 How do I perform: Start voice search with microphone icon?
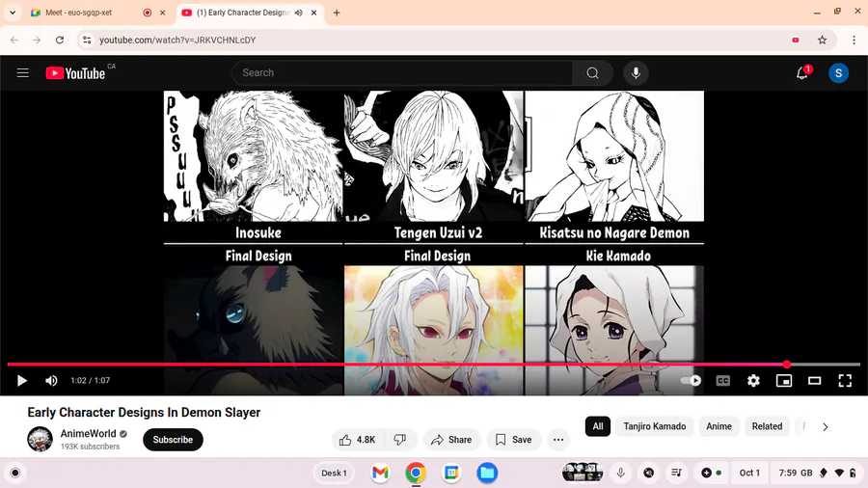tap(636, 73)
